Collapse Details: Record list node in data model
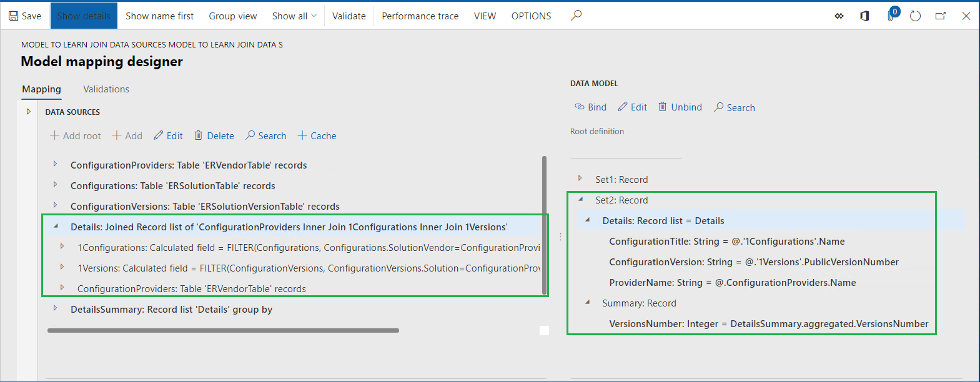The height and width of the screenshot is (382, 980). tap(587, 220)
